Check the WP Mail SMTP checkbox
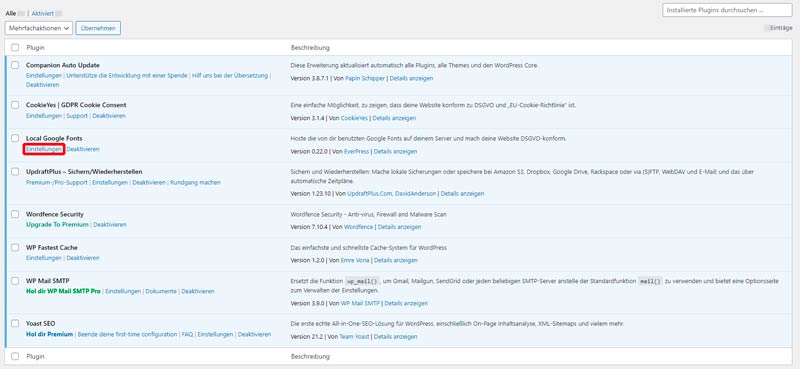Viewport: 800px width, 369px height. pyautogui.click(x=15, y=281)
